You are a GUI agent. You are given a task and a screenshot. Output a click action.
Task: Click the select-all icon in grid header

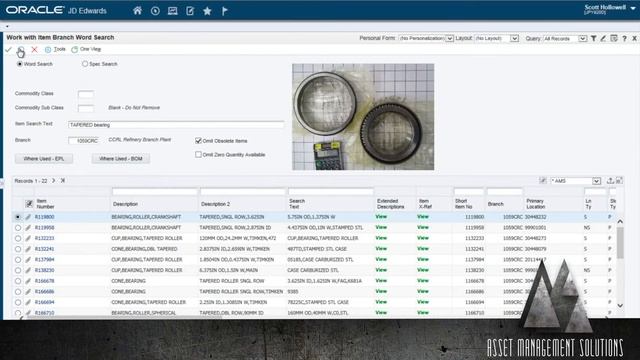coord(29,204)
